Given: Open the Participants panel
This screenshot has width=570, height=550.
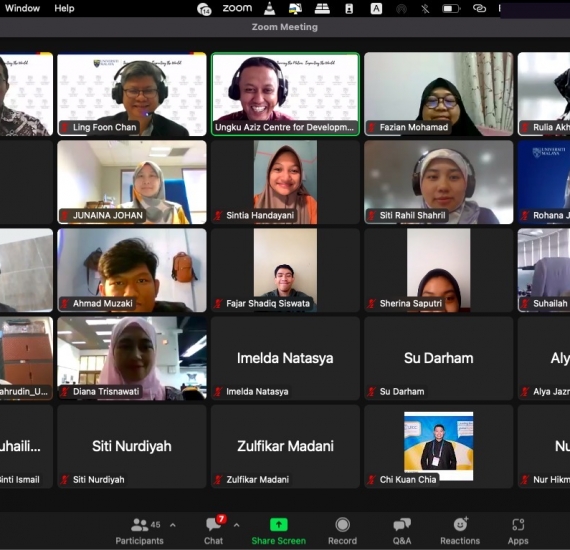Looking at the screenshot, I should point(140,531).
